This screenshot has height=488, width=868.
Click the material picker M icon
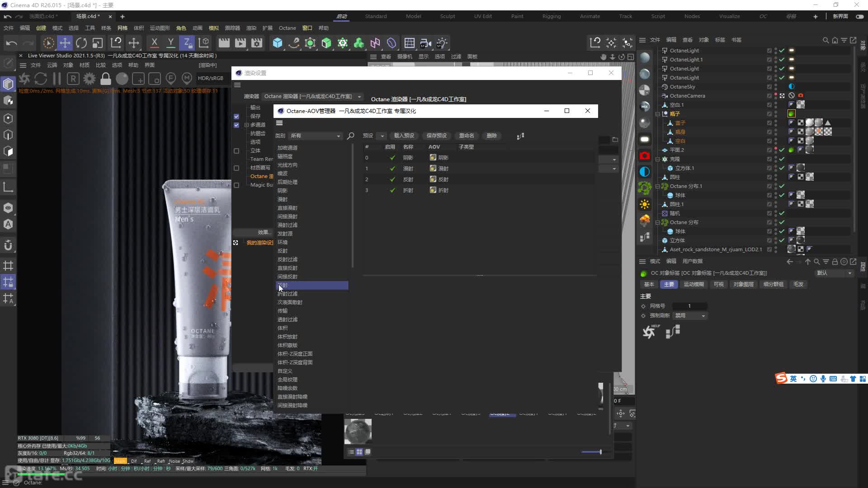pyautogui.click(x=187, y=79)
